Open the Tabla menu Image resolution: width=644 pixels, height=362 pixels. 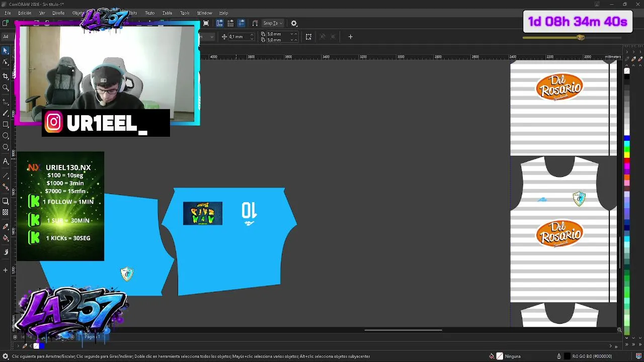pos(167,13)
